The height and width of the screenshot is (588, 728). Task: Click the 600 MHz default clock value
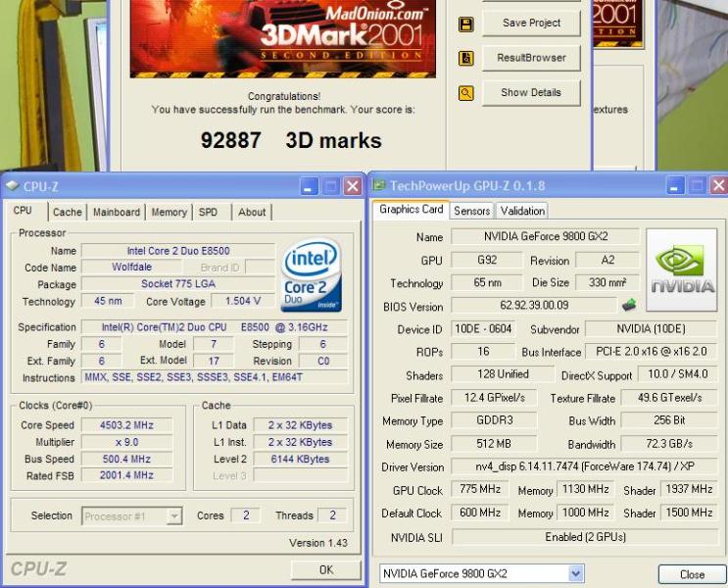(x=480, y=513)
